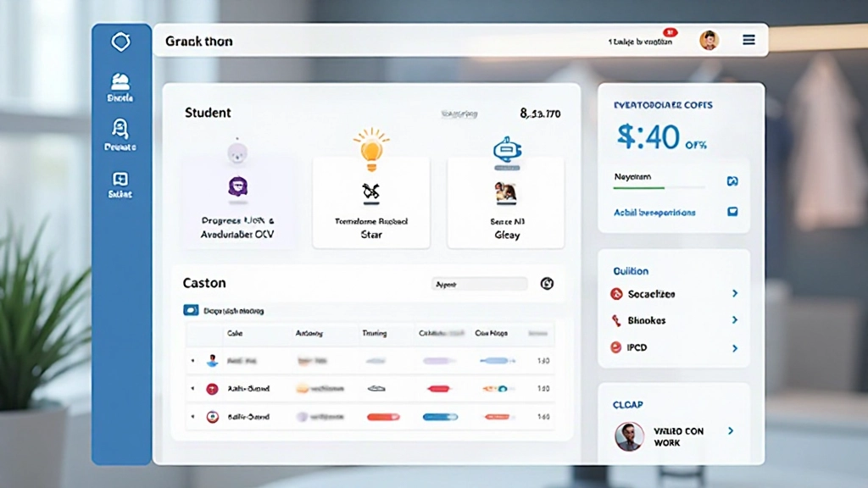Toggle the blue switch in last row
This screenshot has height=488, width=868.
click(x=440, y=417)
